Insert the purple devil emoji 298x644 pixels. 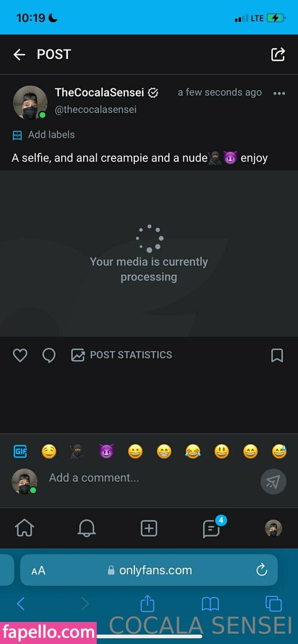[106, 452]
